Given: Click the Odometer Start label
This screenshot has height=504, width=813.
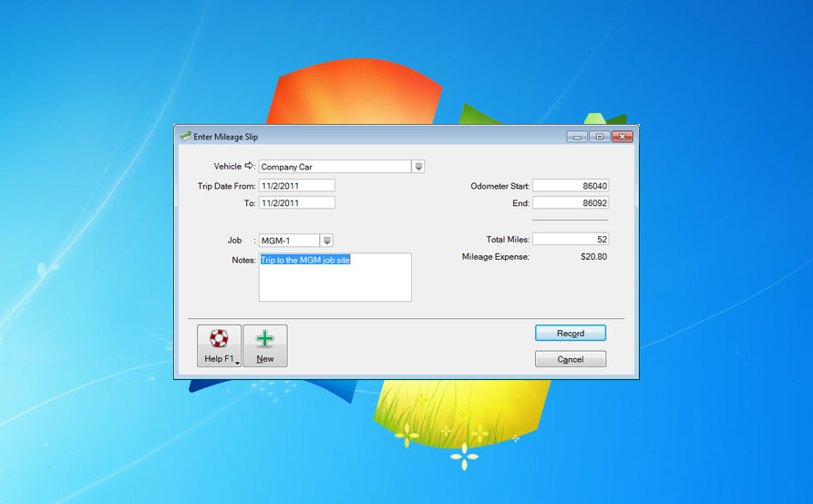Looking at the screenshot, I should pos(499,186).
